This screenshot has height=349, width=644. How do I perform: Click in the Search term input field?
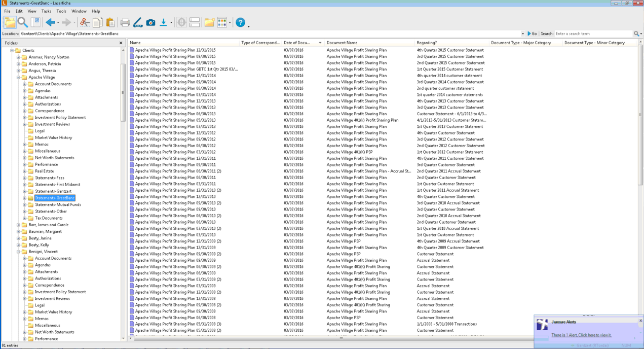click(x=593, y=33)
